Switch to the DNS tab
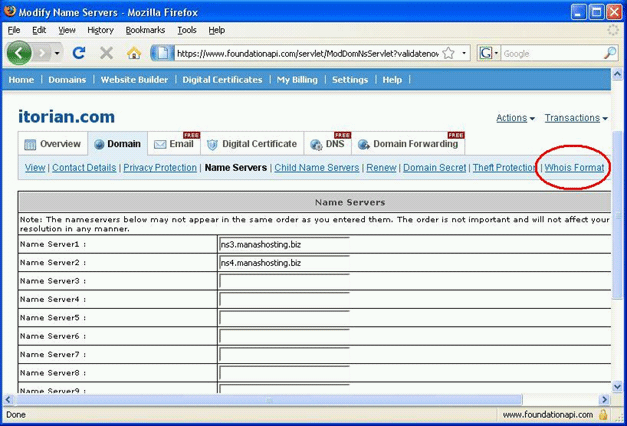This screenshot has width=627, height=426. click(327, 144)
